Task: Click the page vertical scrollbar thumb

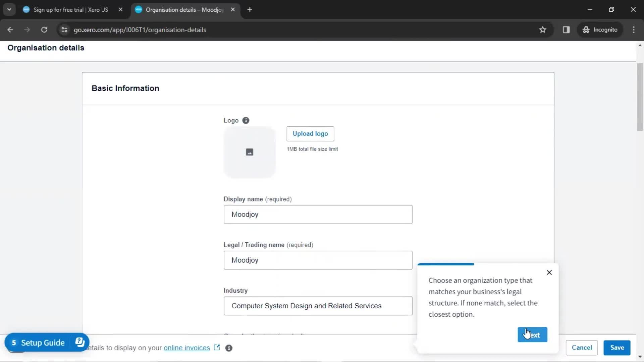Action: pos(640,97)
